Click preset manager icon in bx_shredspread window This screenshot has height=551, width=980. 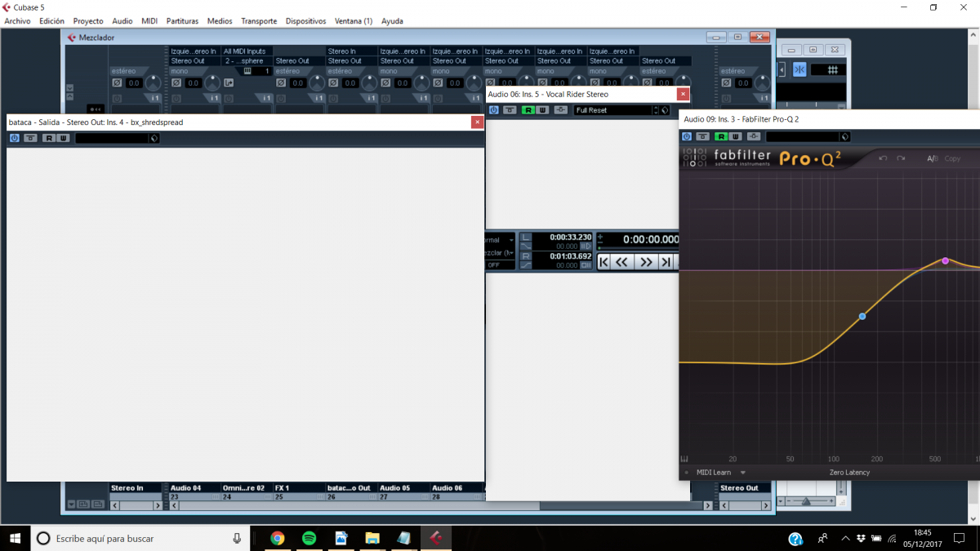154,138
